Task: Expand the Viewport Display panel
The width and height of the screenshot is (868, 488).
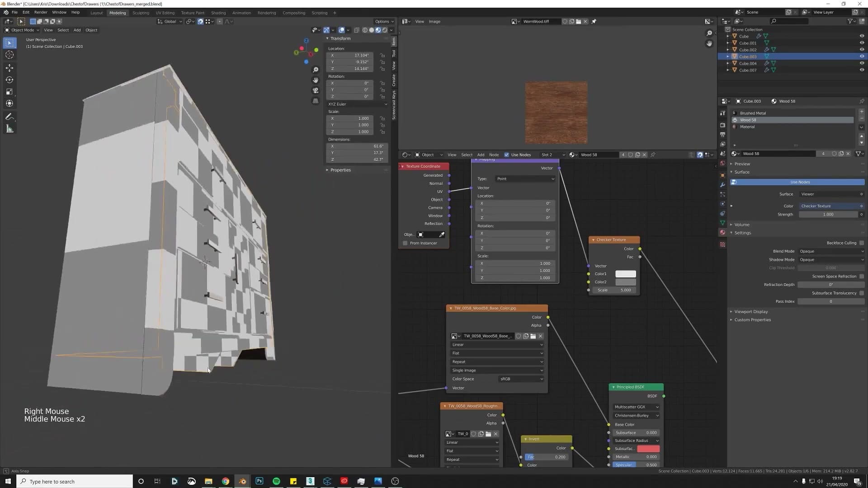Action: (x=751, y=312)
